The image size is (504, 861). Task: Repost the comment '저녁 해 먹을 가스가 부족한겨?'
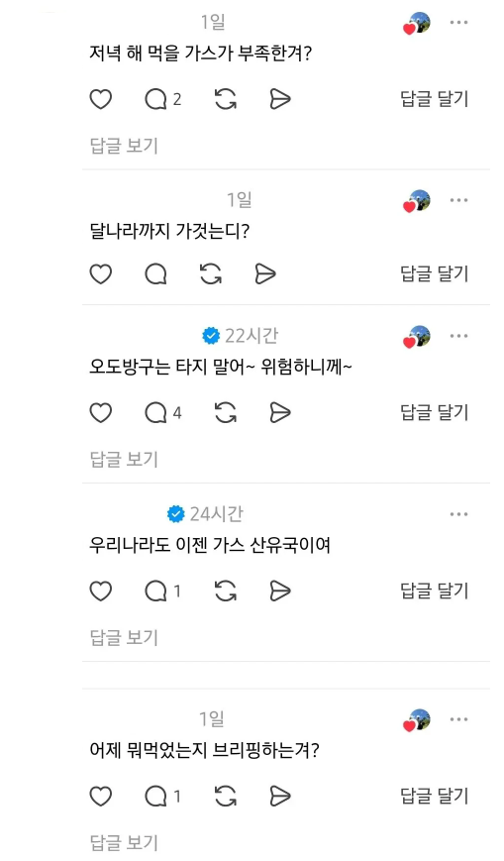click(x=225, y=99)
